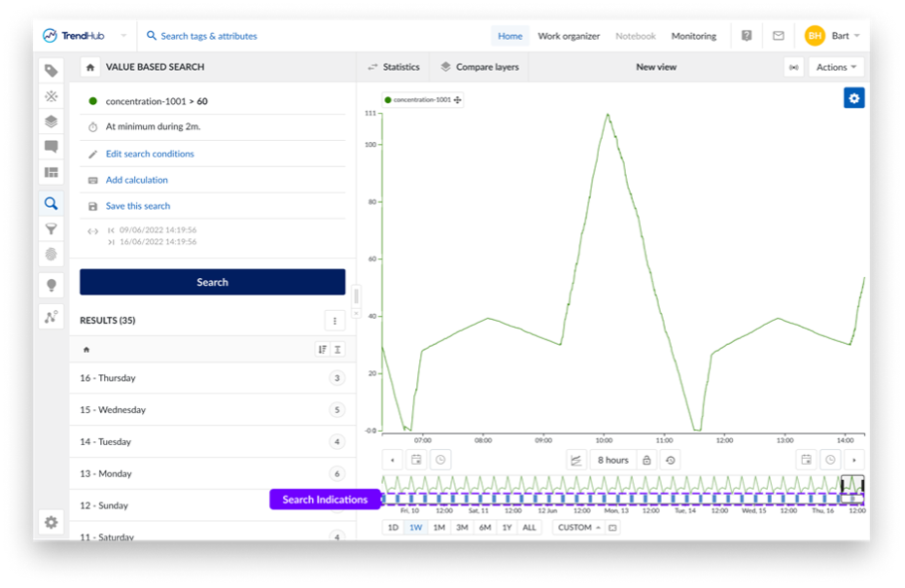Image resolution: width=905 pixels, height=588 pixels.
Task: Open calendar icon next to next-period arrow
Action: tap(806, 460)
